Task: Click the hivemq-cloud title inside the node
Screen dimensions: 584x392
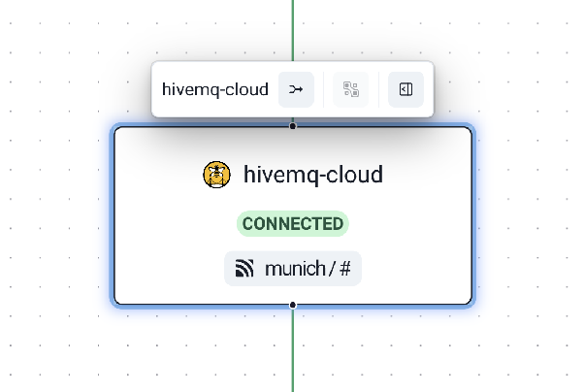Action: point(313,175)
